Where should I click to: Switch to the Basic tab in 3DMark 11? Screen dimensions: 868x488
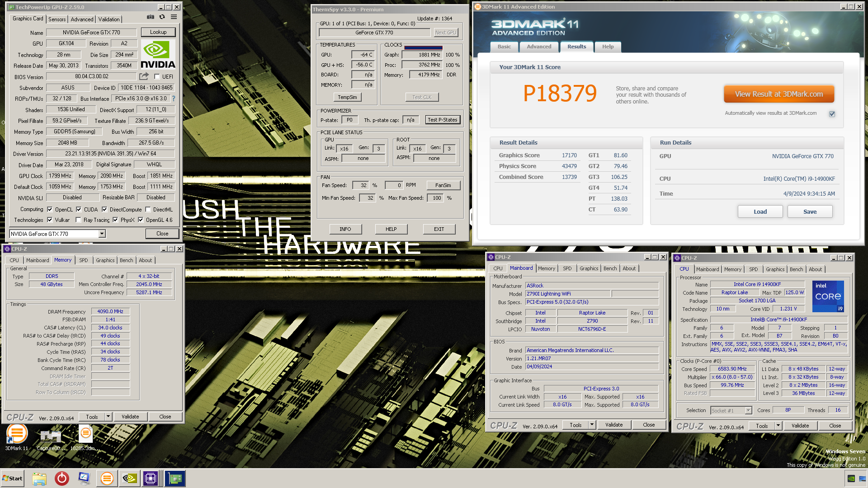[x=504, y=47]
